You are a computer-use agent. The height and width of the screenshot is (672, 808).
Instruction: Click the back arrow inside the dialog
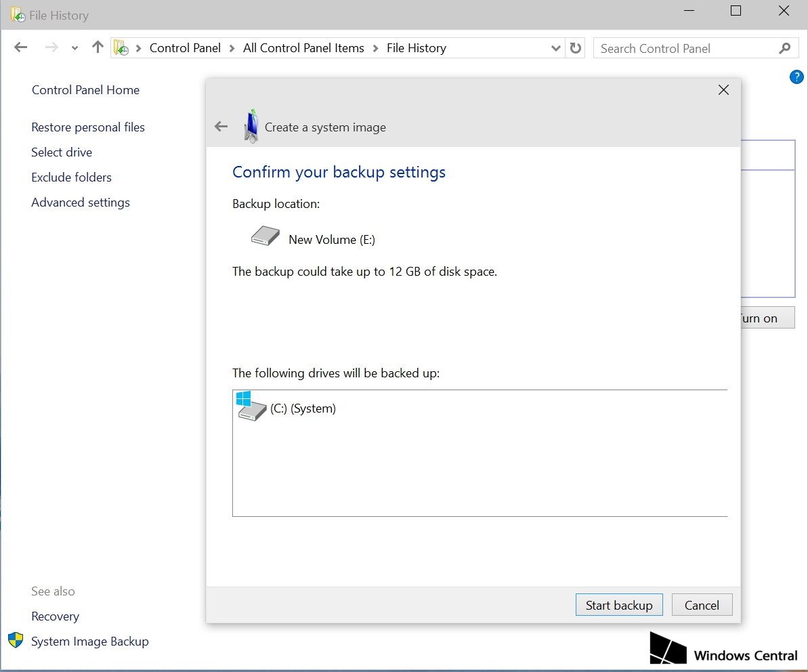click(x=220, y=126)
